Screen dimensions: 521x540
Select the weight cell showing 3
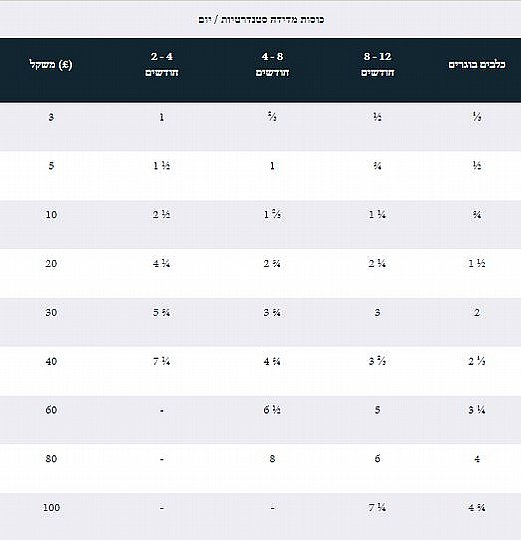(x=51, y=117)
